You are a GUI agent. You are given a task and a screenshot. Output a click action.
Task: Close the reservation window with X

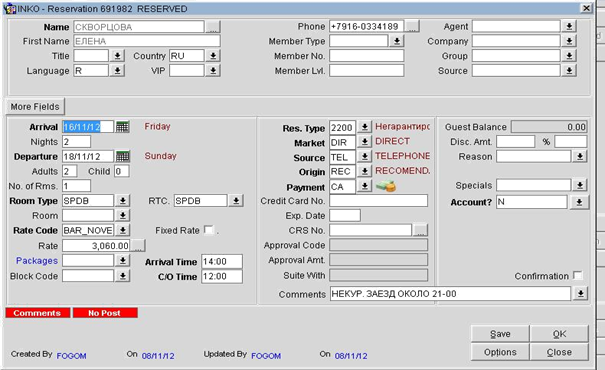pos(586,8)
